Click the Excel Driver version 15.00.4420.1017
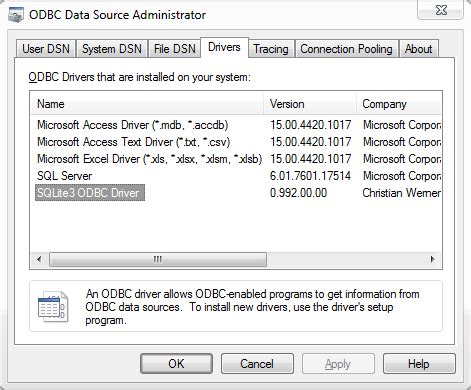Screen dimensions: 471x390 (310, 159)
